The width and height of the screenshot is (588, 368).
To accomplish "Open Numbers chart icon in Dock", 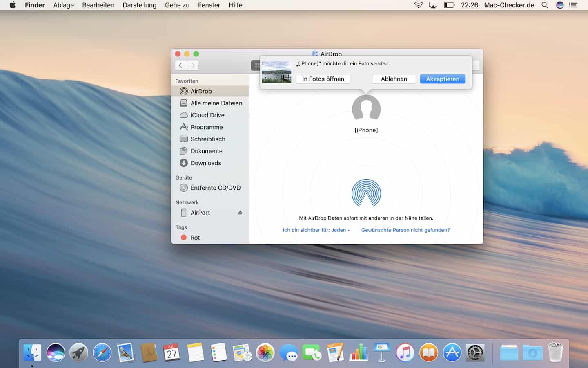I will pyautogui.click(x=359, y=352).
